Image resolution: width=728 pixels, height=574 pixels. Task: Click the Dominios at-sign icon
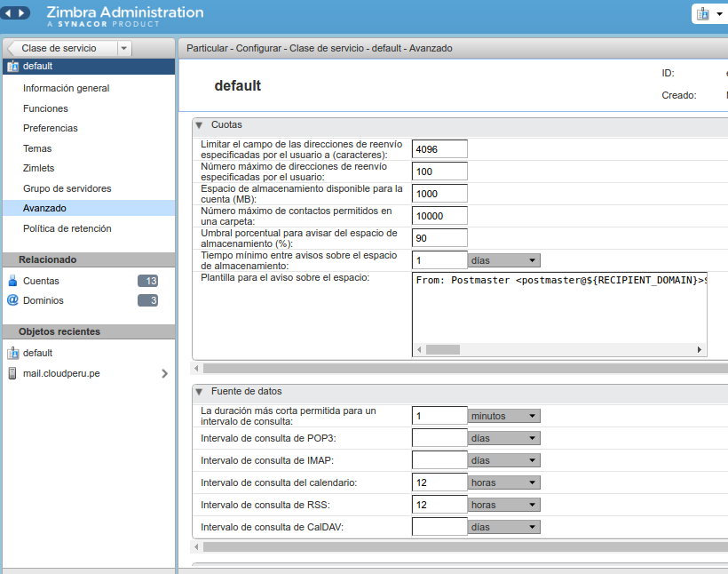(12, 299)
